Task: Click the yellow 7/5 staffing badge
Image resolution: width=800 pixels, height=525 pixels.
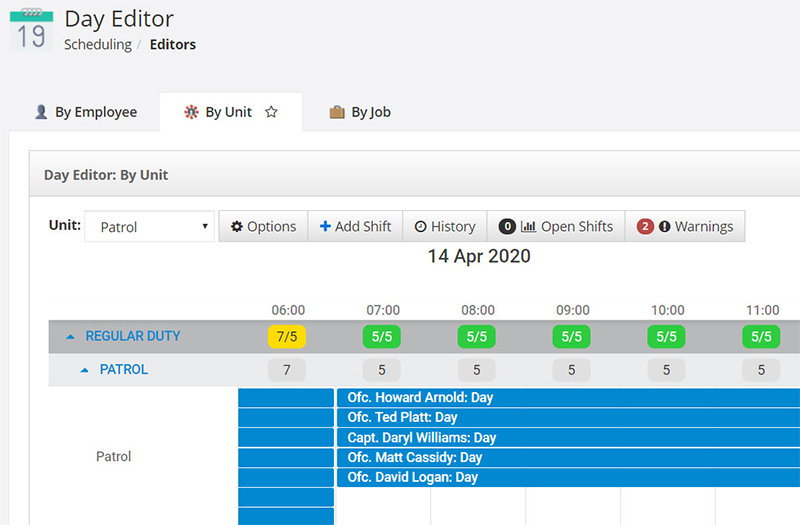Action: (x=287, y=337)
